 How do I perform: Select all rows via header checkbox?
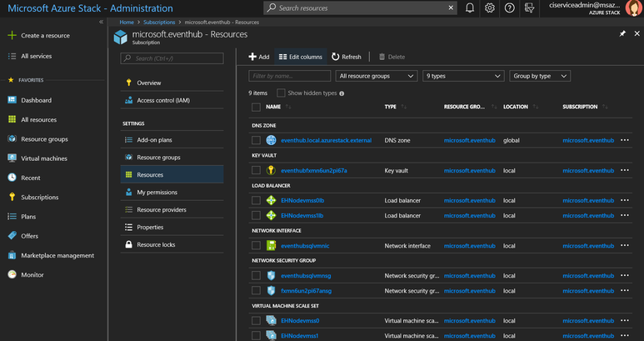(x=256, y=108)
